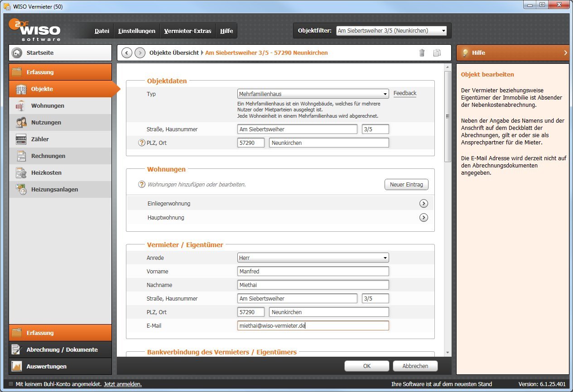Open Auswertungen section
Viewport: 573px width, 392px height.
[x=60, y=366]
